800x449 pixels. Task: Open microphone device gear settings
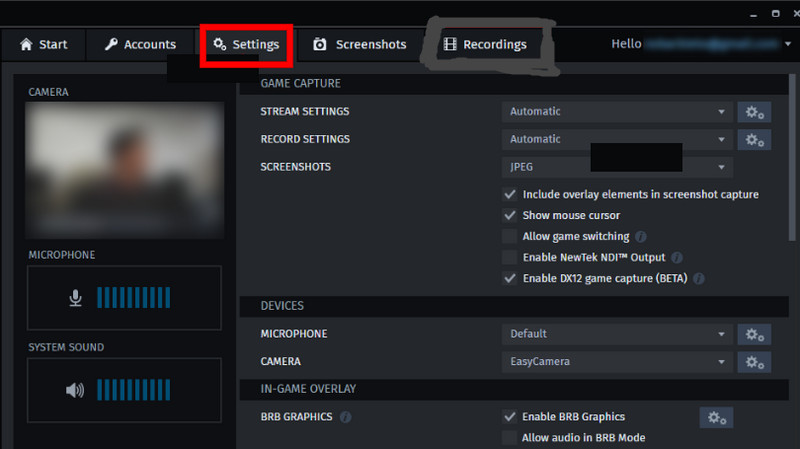coord(754,334)
